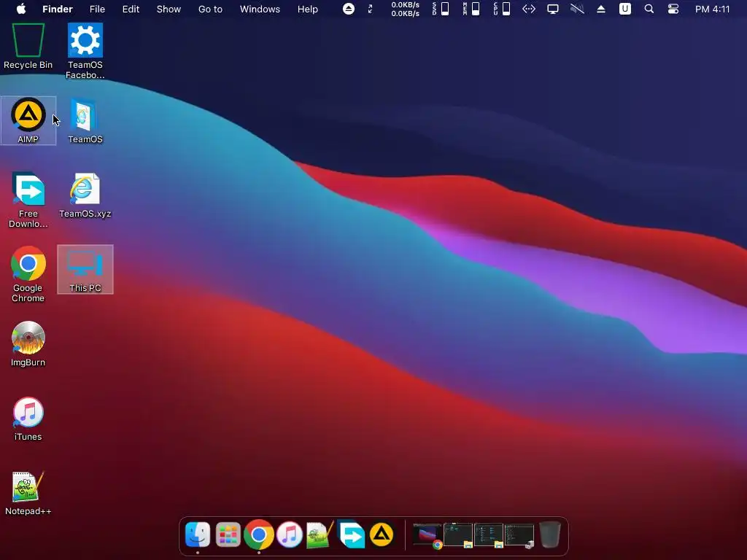Image resolution: width=747 pixels, height=560 pixels.
Task: Select the iTunes desktop icon
Action: click(28, 419)
